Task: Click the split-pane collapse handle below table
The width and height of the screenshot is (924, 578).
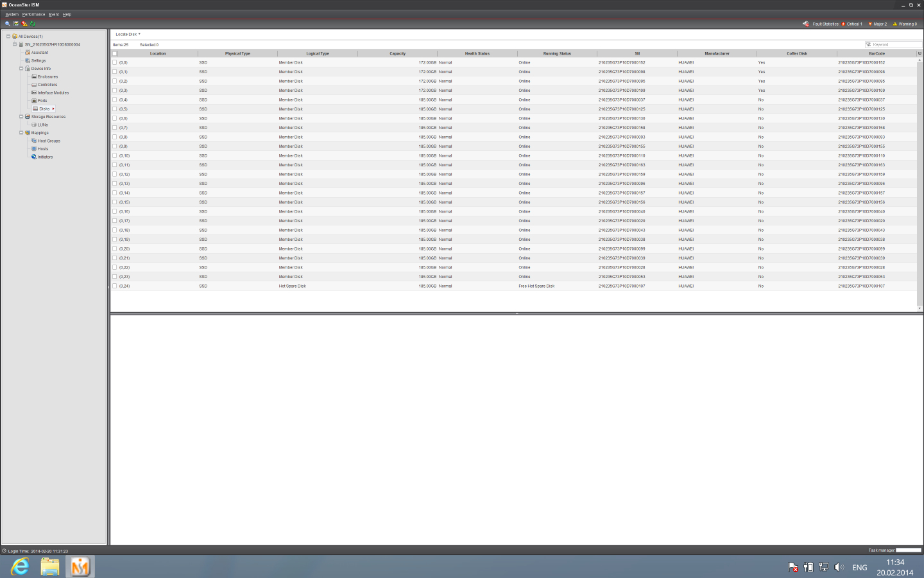Action: [x=517, y=313]
